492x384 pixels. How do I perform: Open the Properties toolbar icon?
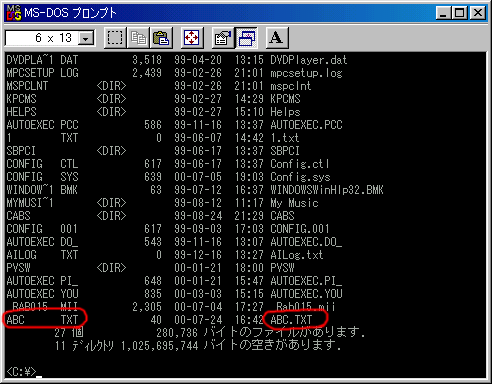223,38
